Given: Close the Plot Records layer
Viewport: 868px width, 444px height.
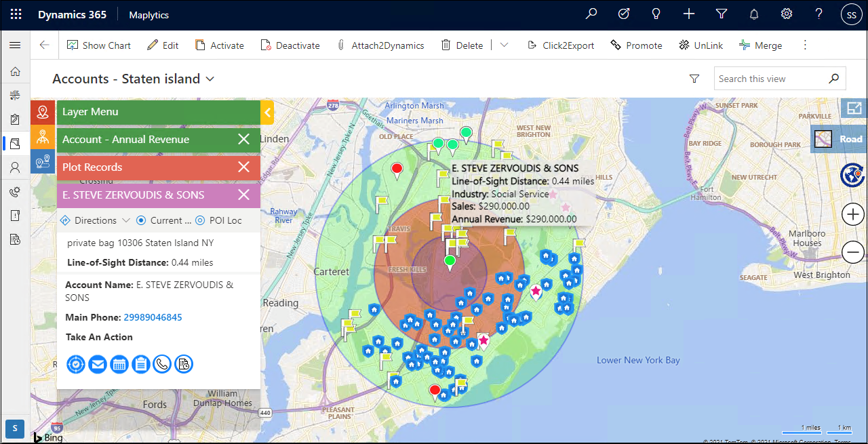Looking at the screenshot, I should (x=244, y=167).
